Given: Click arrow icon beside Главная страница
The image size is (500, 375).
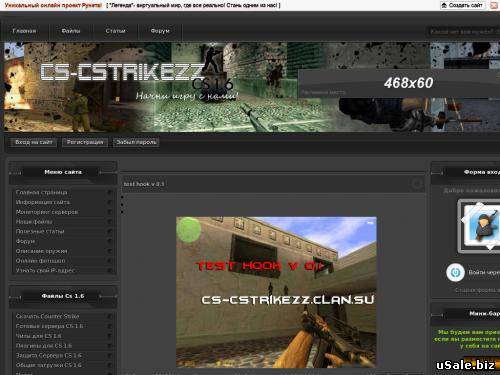Looking at the screenshot, I should [x=109, y=192].
